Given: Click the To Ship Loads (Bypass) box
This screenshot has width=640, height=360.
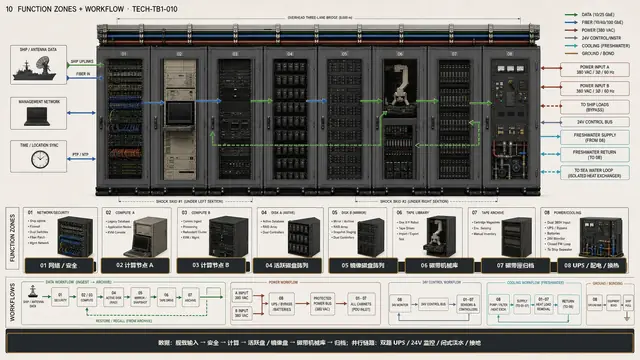Looking at the screenshot, I should point(594,107).
